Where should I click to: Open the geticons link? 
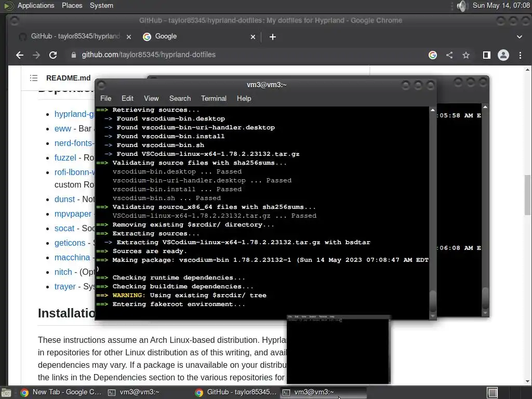click(70, 243)
